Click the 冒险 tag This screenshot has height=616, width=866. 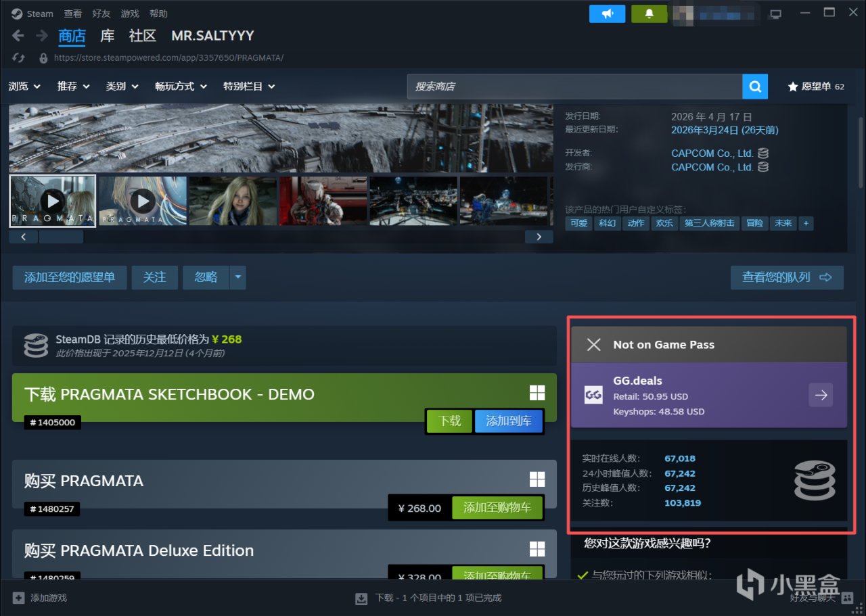755,223
